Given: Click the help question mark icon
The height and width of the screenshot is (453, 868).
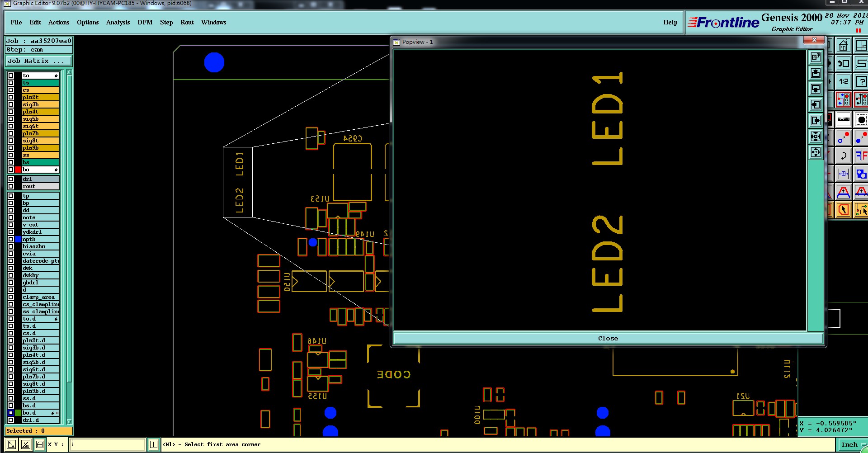Looking at the screenshot, I should 861,82.
